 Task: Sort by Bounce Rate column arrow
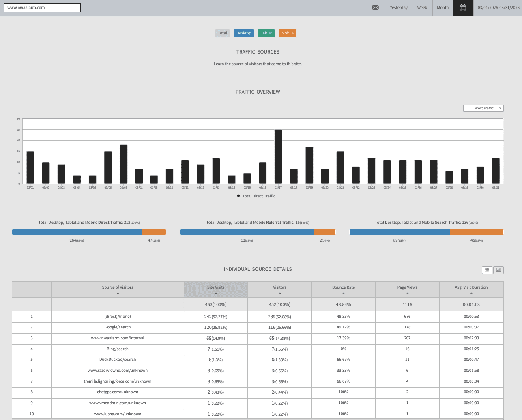click(x=343, y=293)
